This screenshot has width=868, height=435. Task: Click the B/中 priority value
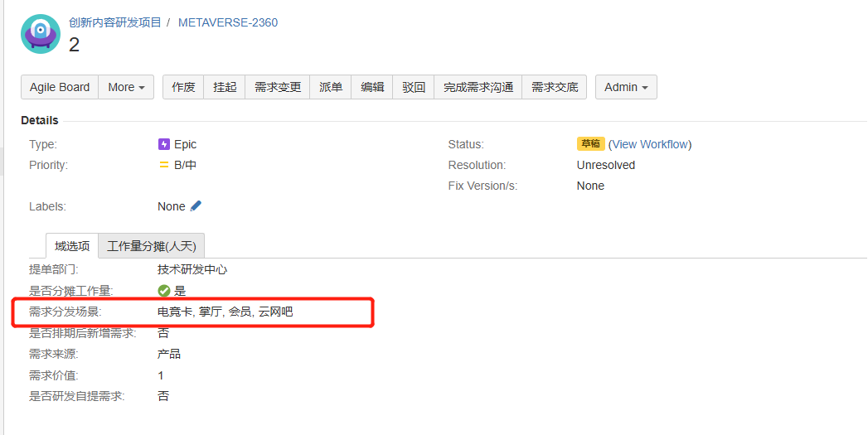186,165
